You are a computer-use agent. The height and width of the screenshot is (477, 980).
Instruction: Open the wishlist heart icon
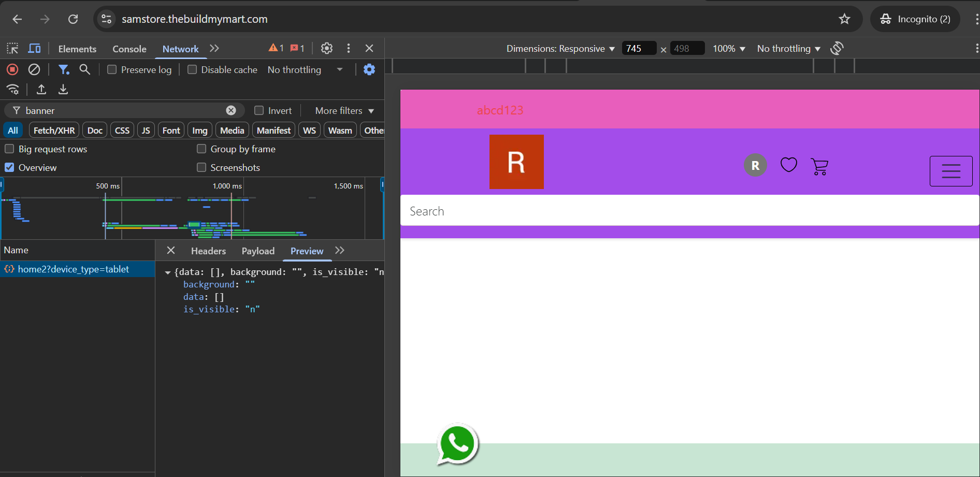tap(788, 165)
